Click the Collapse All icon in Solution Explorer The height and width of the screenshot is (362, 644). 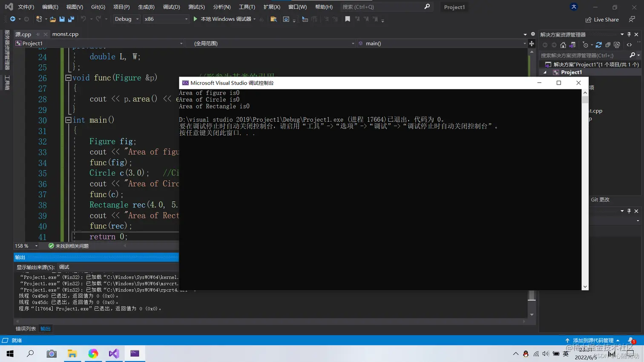pos(608,45)
